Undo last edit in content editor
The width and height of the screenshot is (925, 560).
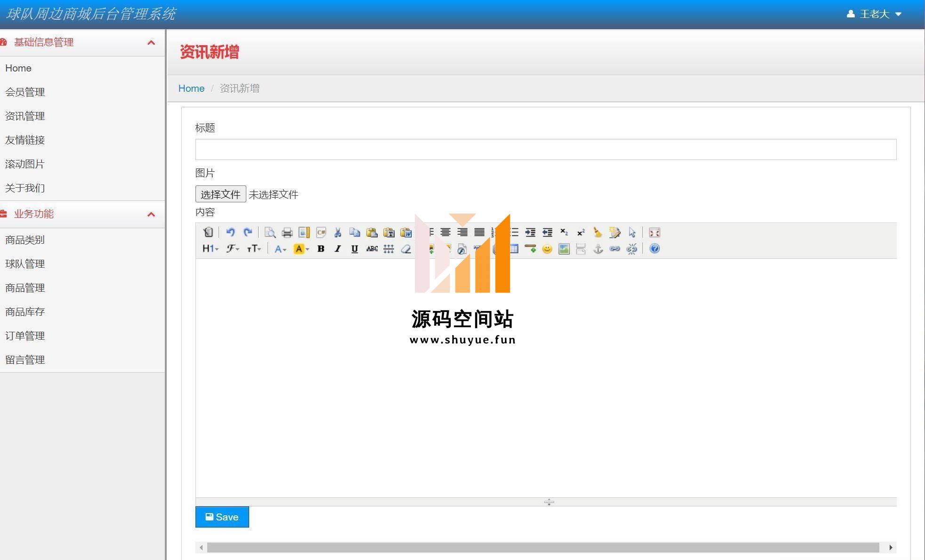(x=230, y=232)
